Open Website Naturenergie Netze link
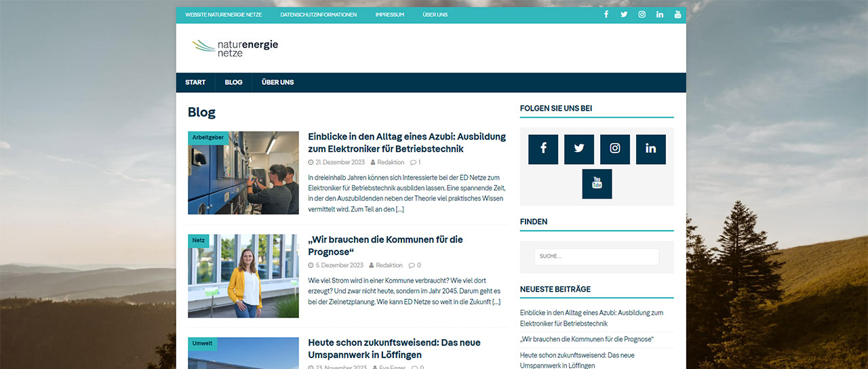Screen dimensions: 868x369 coord(223,14)
